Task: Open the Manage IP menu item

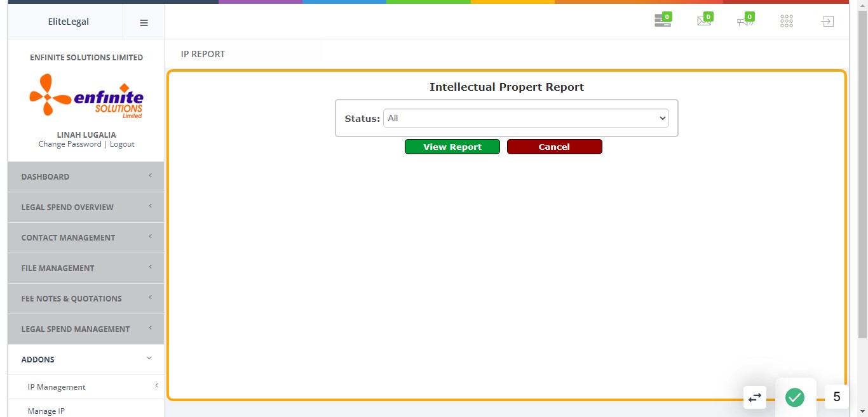Action: pyautogui.click(x=46, y=411)
